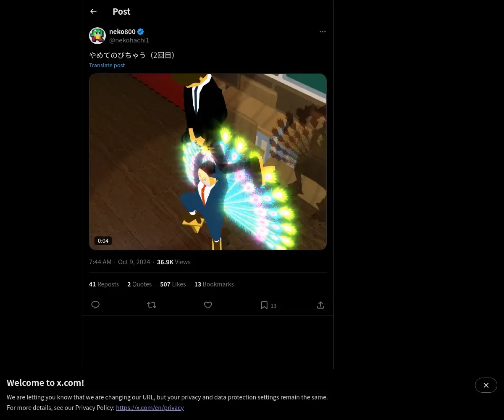Viewport: 504px width, 420px height.
Task: View the 41 Reposts list
Action: point(104,284)
